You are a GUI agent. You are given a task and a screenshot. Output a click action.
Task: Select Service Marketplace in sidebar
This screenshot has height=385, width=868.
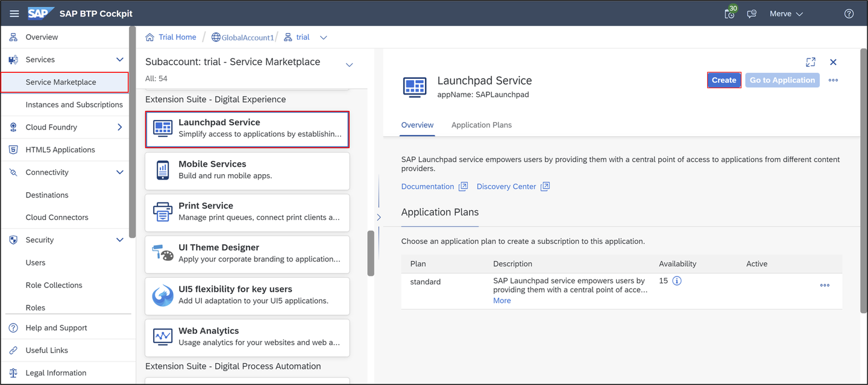(x=64, y=82)
